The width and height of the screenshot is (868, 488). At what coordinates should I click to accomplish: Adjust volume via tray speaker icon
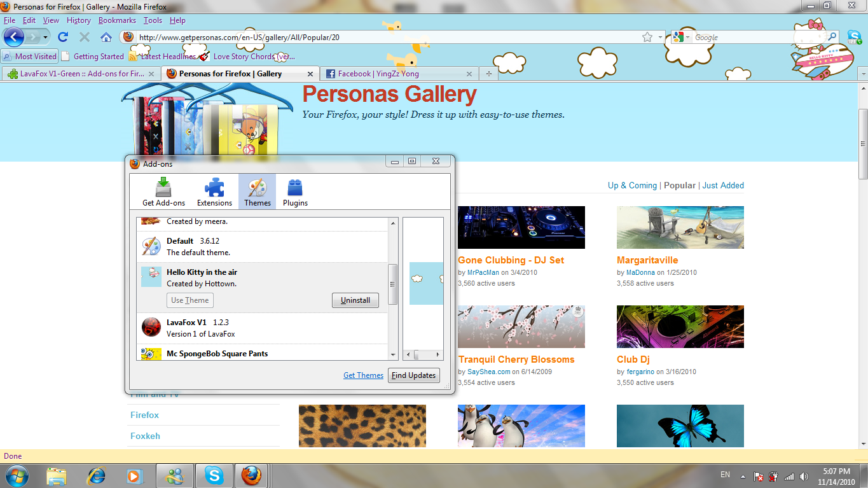coord(804,476)
